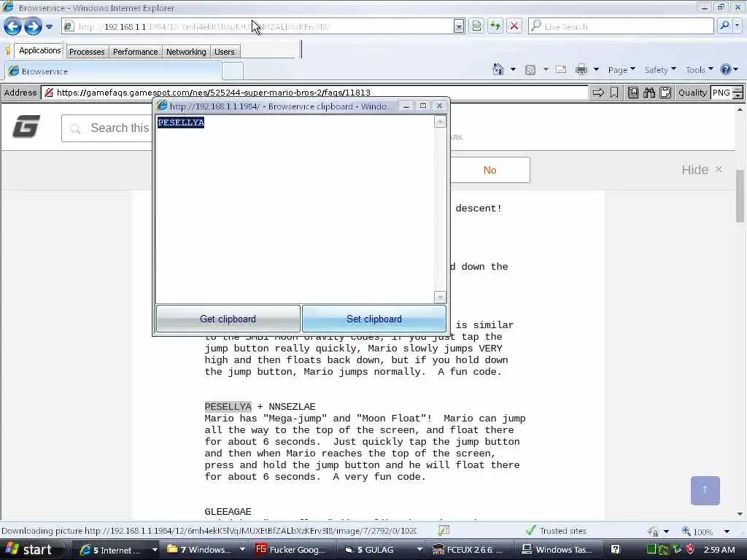Click the Set clipboard button
Screen dimensions: 747x560
click(x=374, y=319)
